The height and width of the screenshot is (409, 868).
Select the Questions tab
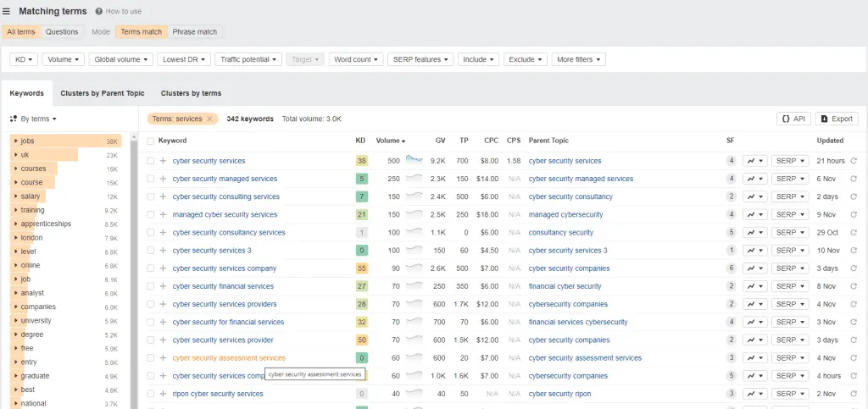62,31
